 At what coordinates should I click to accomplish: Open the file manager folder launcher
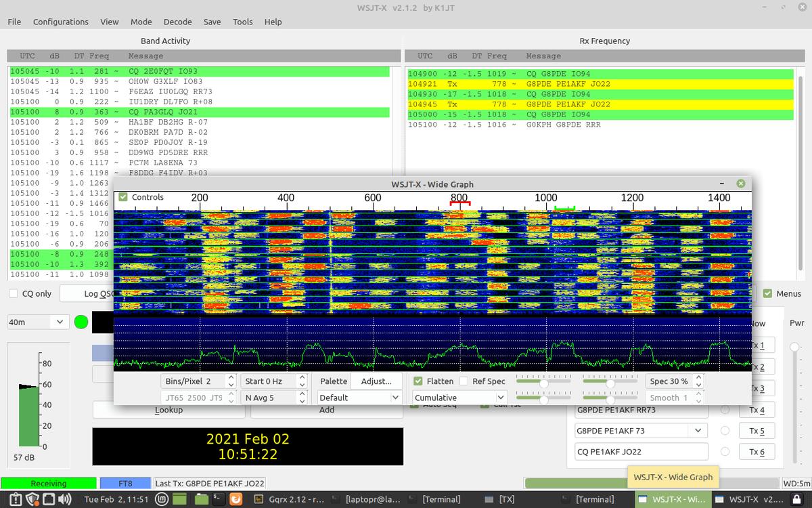coord(201,500)
